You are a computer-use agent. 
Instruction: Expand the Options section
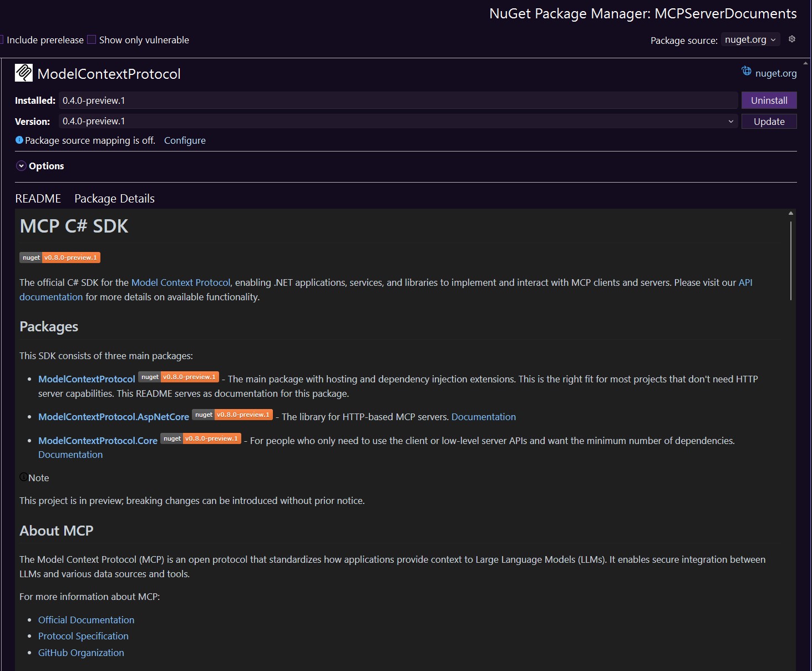tap(21, 166)
